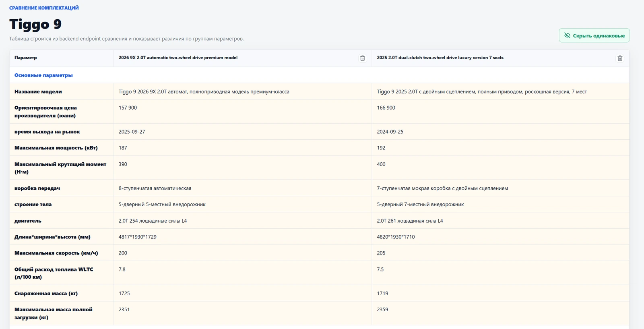Select the gross weight value "2359"
The image size is (644, 329).
(383, 310)
